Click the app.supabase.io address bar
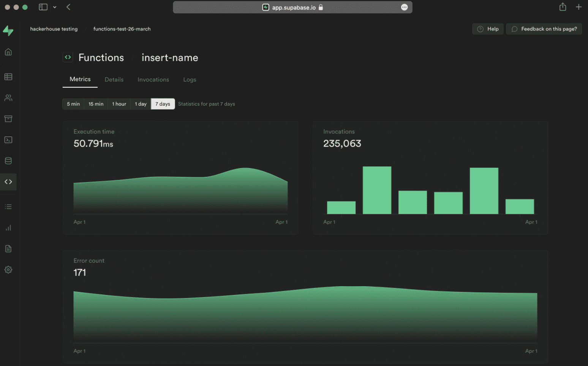Image resolution: width=588 pixels, height=366 pixels. 292,7
